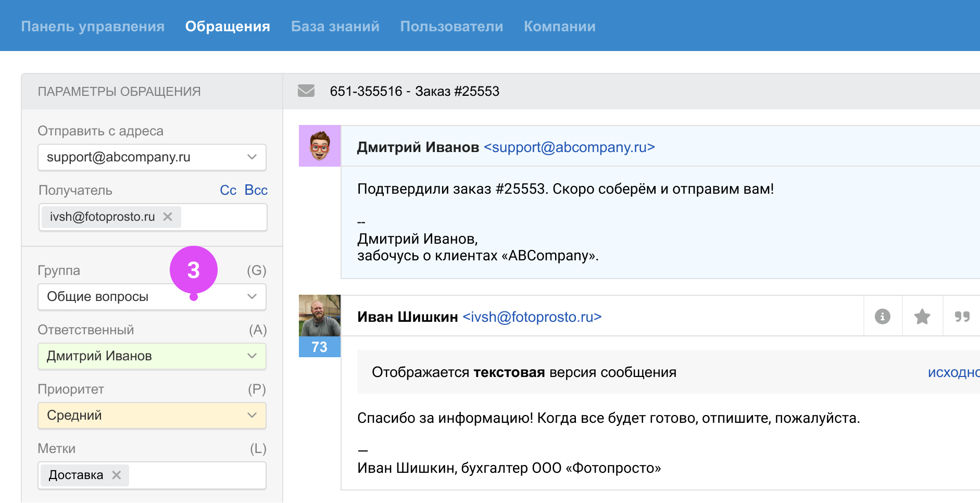Change priority via Средний dropdown

(x=152, y=416)
